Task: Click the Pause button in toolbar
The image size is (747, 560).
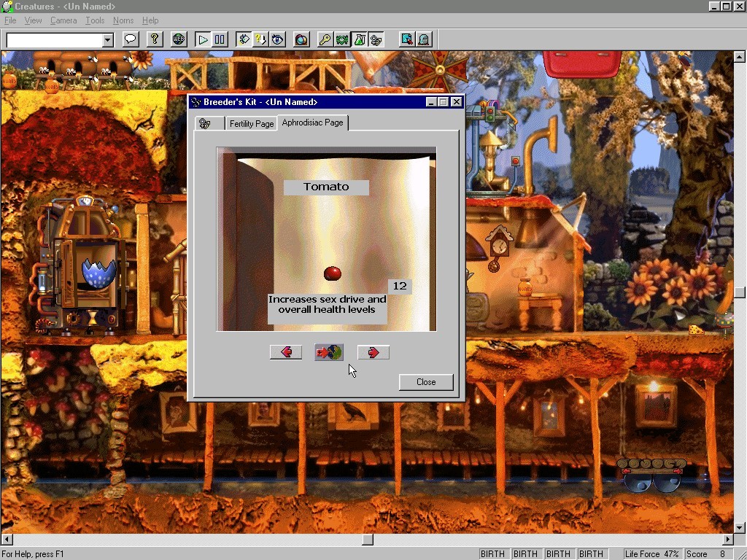Action: [220, 39]
